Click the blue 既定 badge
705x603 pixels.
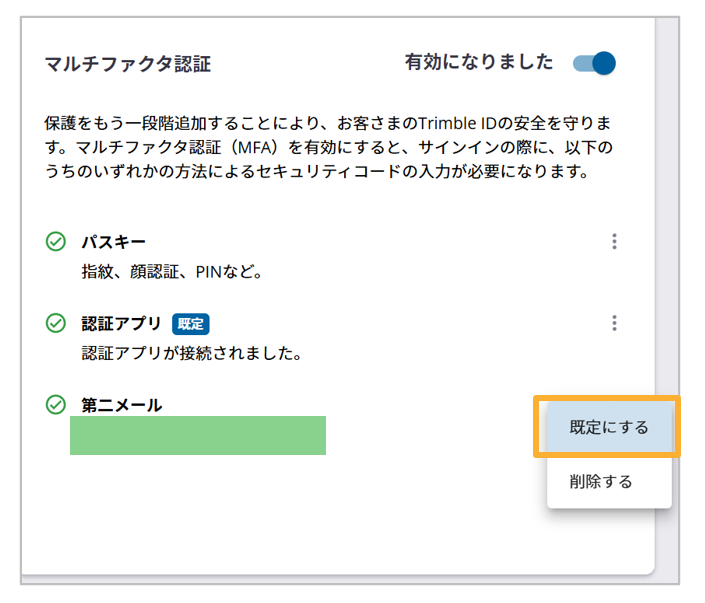click(190, 324)
